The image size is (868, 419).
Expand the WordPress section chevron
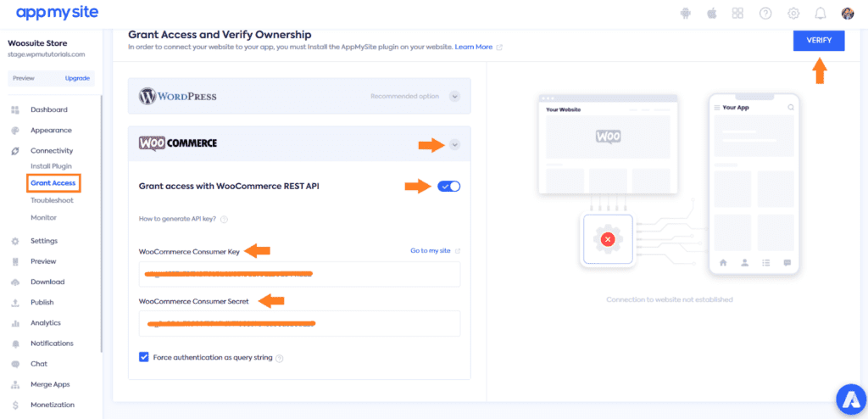(454, 97)
